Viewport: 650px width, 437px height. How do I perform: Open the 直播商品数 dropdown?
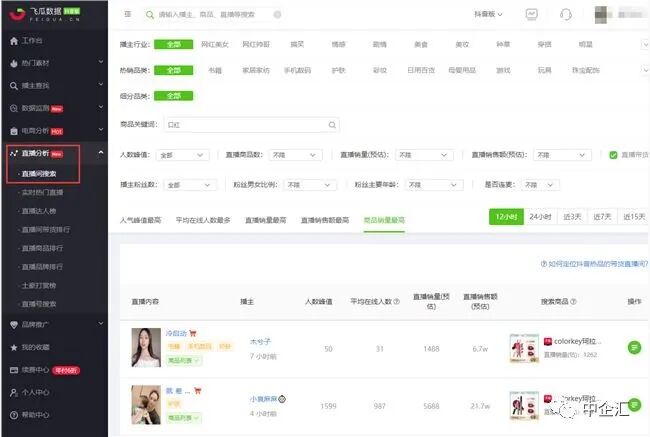click(x=295, y=155)
